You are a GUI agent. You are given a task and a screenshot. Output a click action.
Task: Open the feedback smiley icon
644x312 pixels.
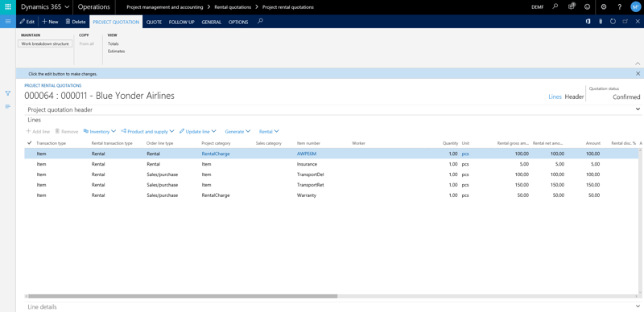click(587, 7)
